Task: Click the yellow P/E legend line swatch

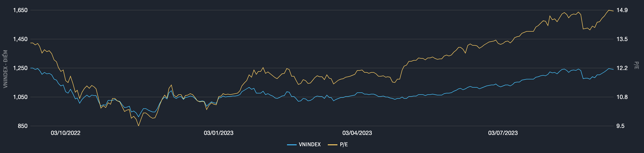Action: pyautogui.click(x=333, y=145)
